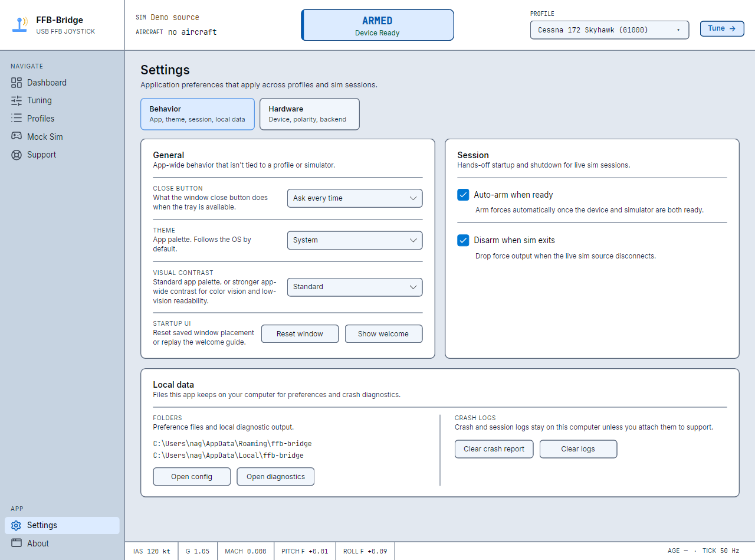Click the About window icon in sidebar

point(17,543)
